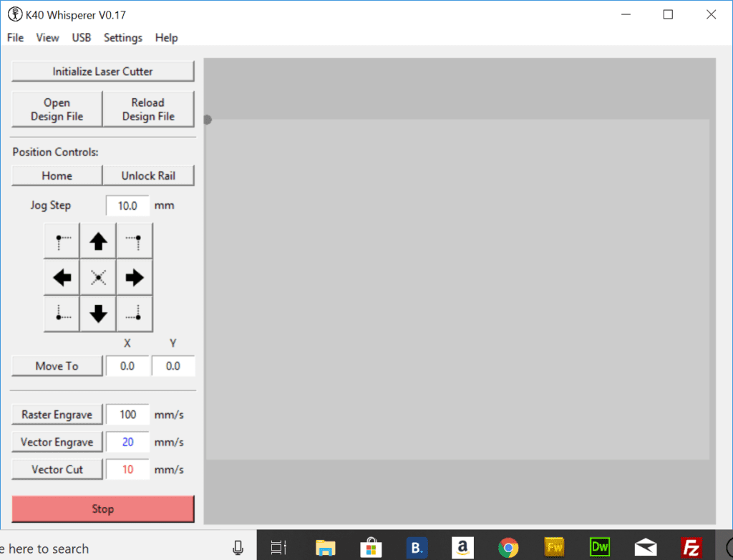
Task: Move laser to center position
Action: [98, 277]
